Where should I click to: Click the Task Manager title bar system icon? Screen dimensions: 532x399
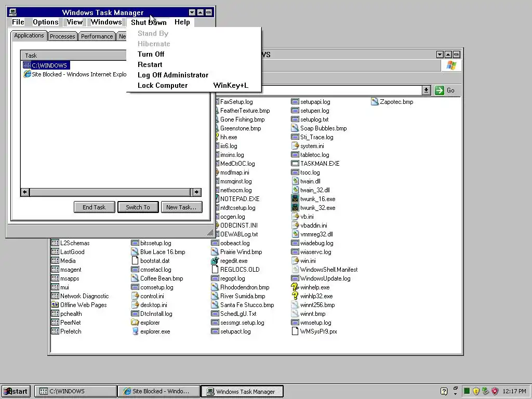[x=12, y=12]
